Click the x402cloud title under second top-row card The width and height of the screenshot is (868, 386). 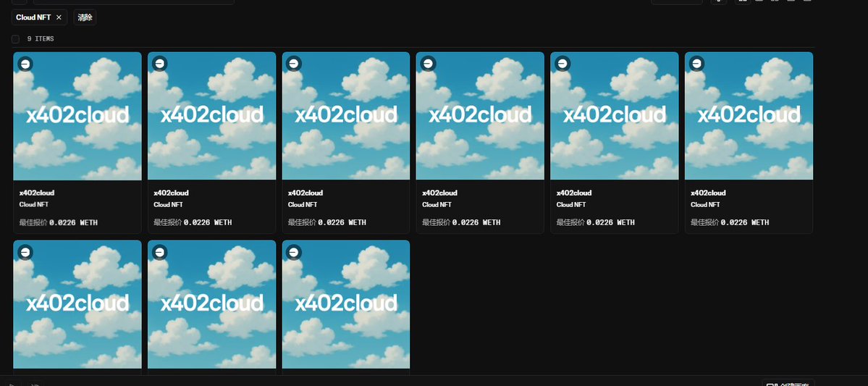click(x=171, y=193)
